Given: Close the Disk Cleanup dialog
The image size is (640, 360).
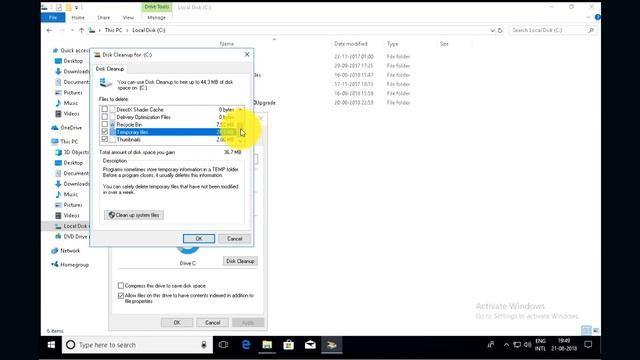Looking at the screenshot, I should click(x=247, y=54).
